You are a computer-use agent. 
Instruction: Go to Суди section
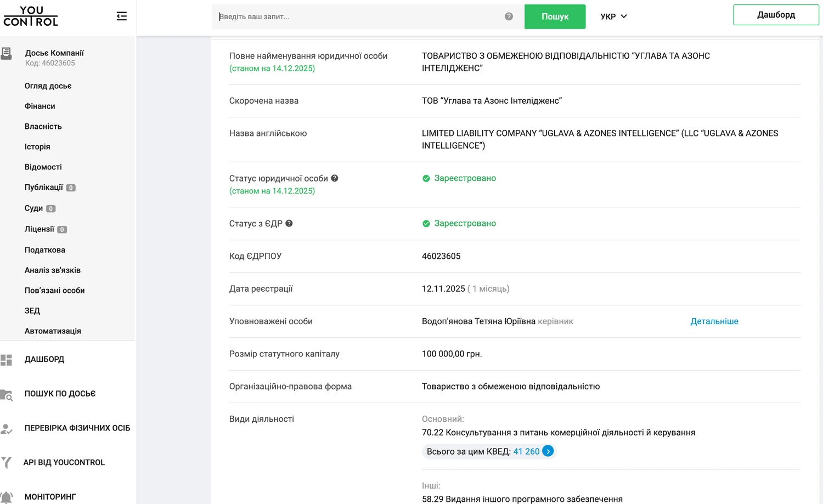33,208
